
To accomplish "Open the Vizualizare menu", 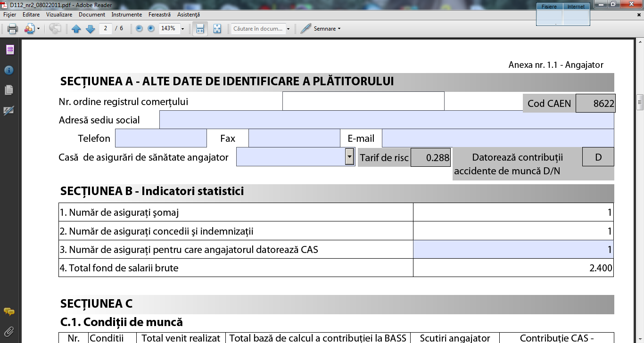I will point(59,15).
